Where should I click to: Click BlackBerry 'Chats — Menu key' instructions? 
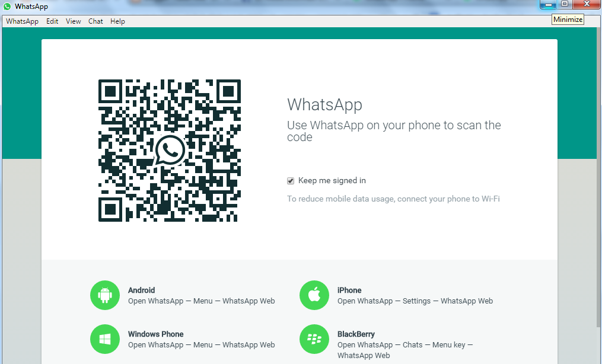405,350
